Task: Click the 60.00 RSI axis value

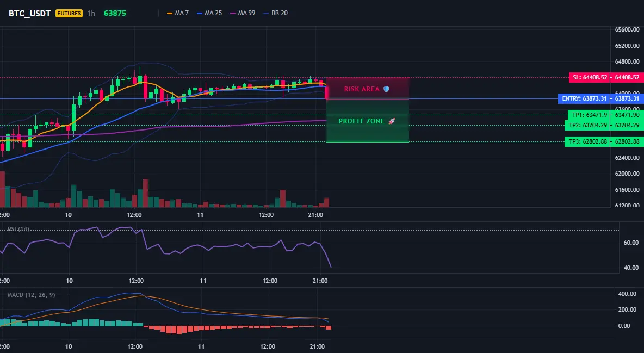Action: (631, 243)
